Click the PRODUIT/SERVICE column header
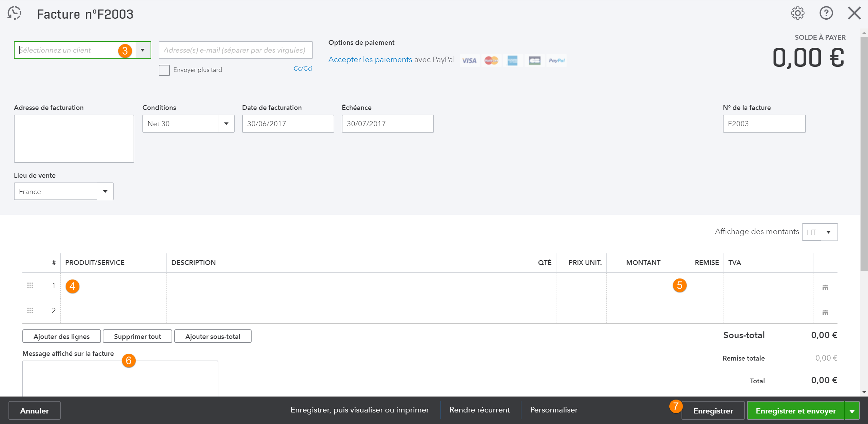 click(x=95, y=263)
